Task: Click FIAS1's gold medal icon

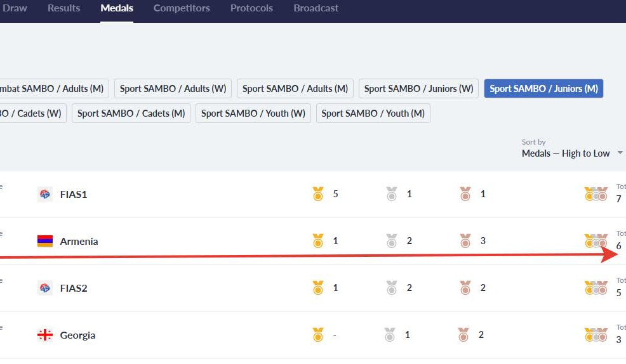Action: point(318,194)
